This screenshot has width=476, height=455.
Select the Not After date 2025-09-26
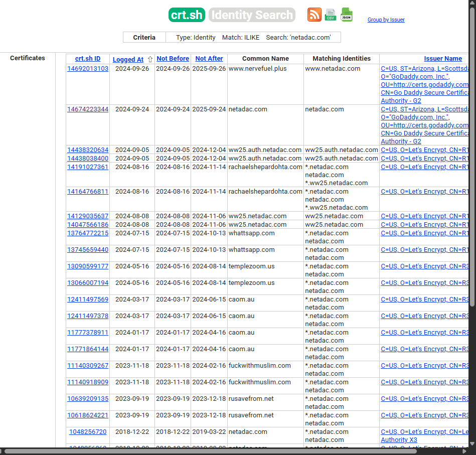pyautogui.click(x=209, y=69)
